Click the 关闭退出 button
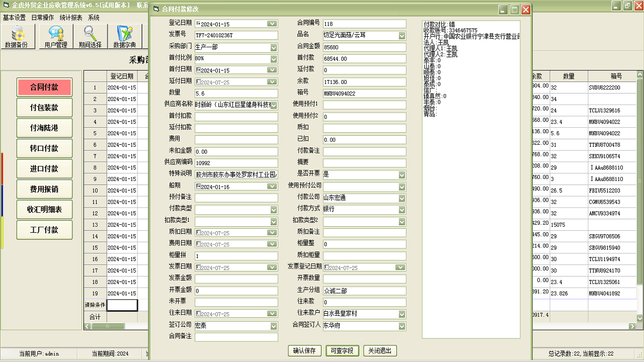The image size is (644, 362). pyautogui.click(x=380, y=350)
